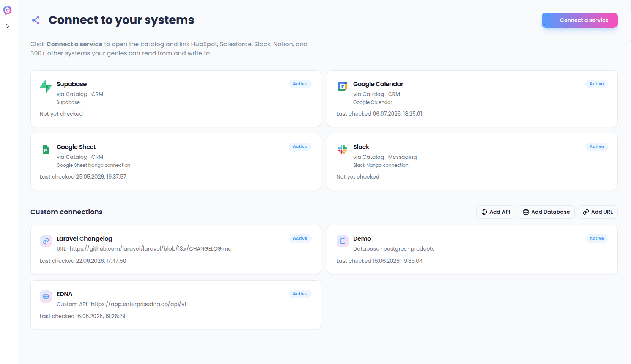631x364 pixels.
Task: Click 'Not yet checked' on Supabase card
Action: [61, 114]
